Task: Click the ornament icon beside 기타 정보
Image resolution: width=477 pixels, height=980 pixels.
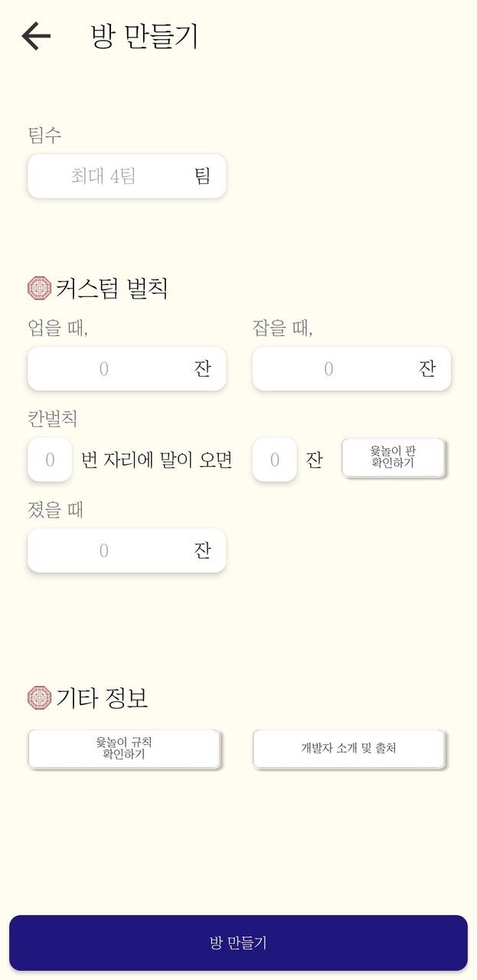Action: click(x=38, y=695)
